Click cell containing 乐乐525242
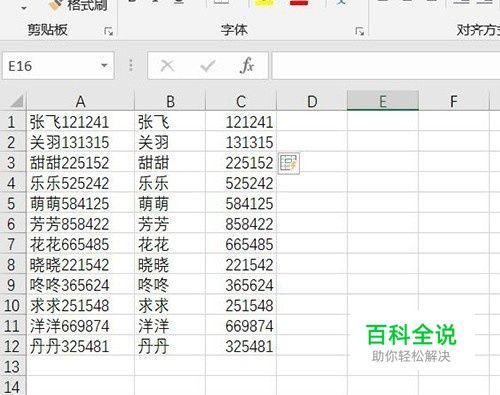Screen dimensions: 500x395 pyautogui.click(x=80, y=183)
